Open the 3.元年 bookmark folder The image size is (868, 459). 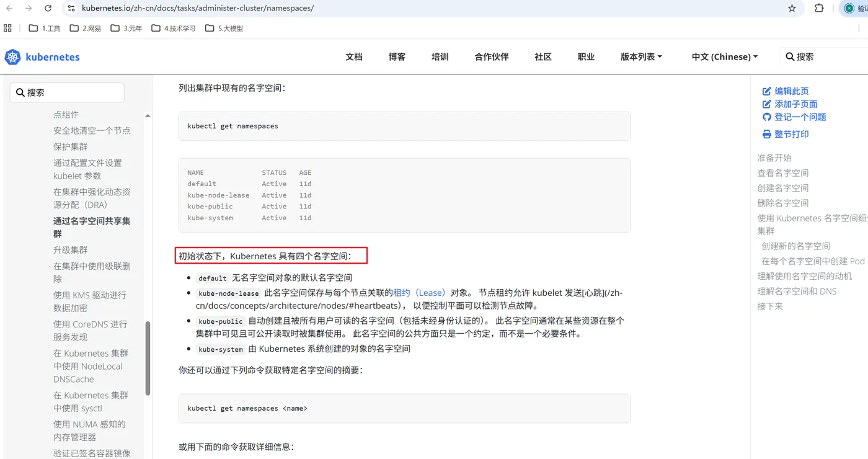[126, 28]
